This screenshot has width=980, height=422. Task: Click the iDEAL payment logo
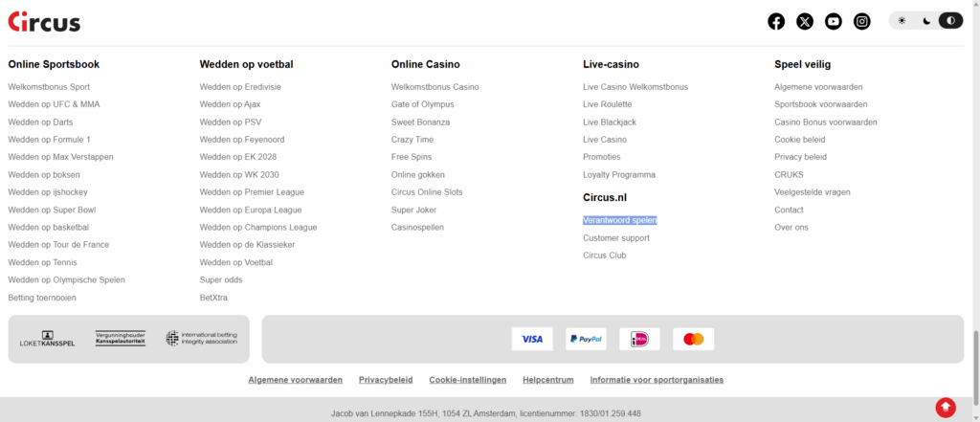[639, 339]
